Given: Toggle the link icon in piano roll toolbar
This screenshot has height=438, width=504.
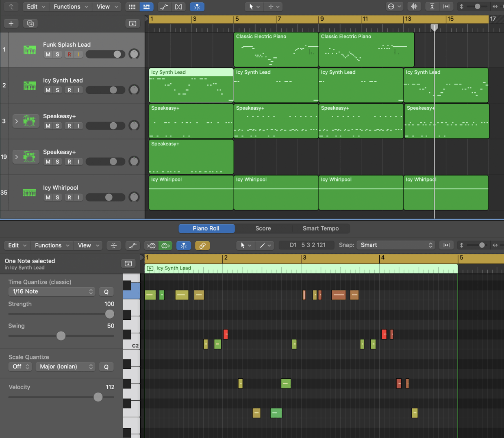Looking at the screenshot, I should click(202, 245).
